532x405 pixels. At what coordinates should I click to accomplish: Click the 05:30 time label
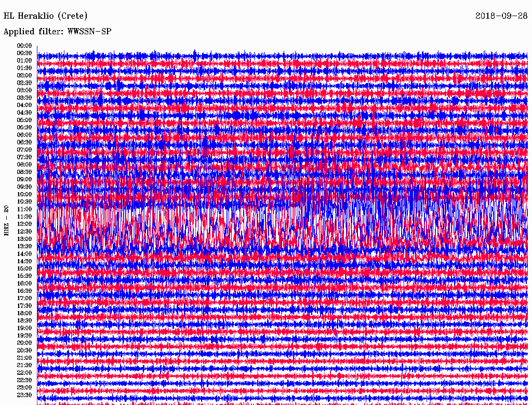coord(24,127)
